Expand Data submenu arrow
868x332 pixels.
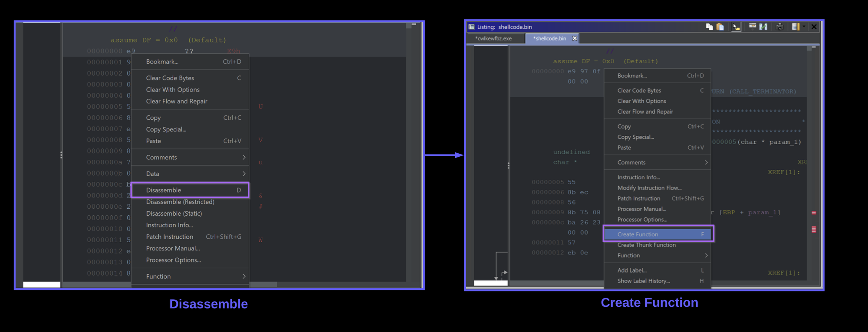pos(244,174)
